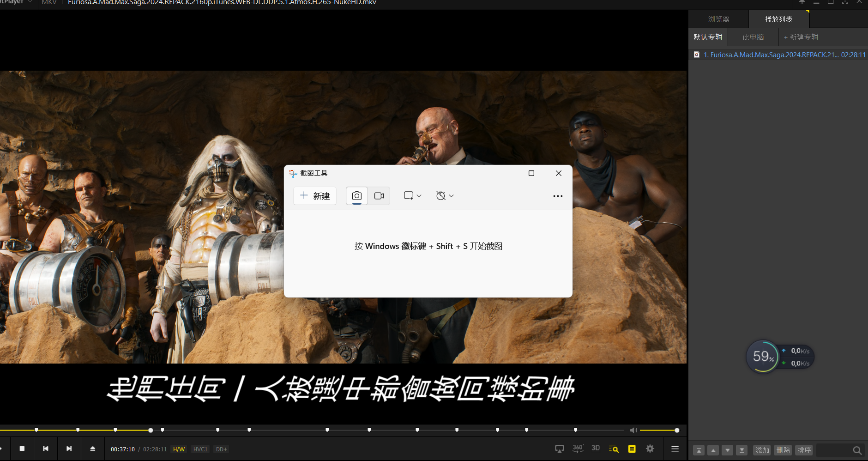Click the seek bar playhead position
The image size is (868, 461).
pyautogui.click(x=151, y=430)
